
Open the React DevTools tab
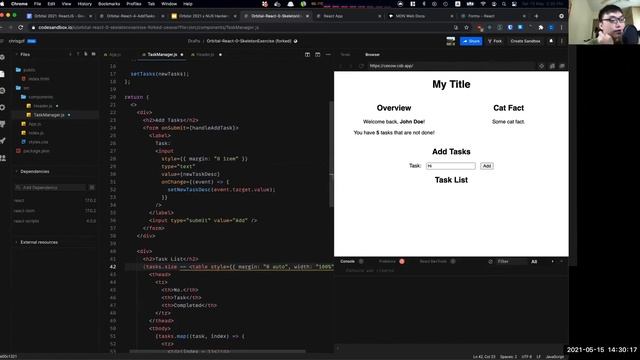pyautogui.click(x=433, y=262)
